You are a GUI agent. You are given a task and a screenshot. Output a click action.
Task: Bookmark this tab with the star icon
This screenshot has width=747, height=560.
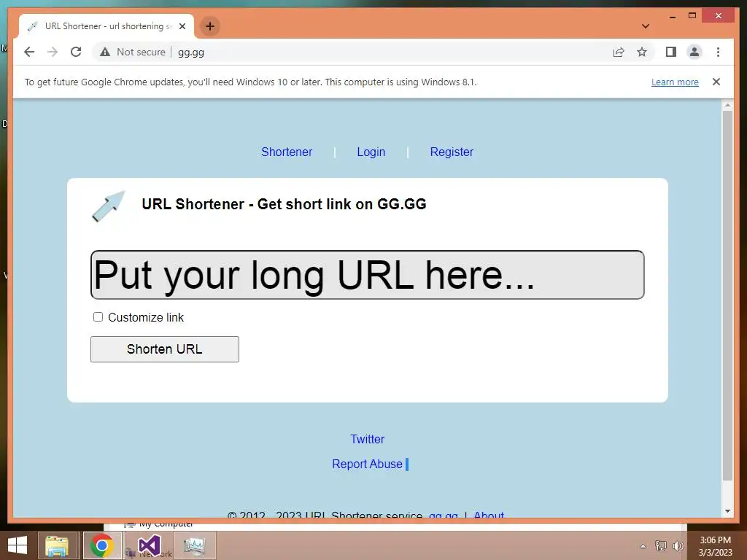click(x=642, y=52)
